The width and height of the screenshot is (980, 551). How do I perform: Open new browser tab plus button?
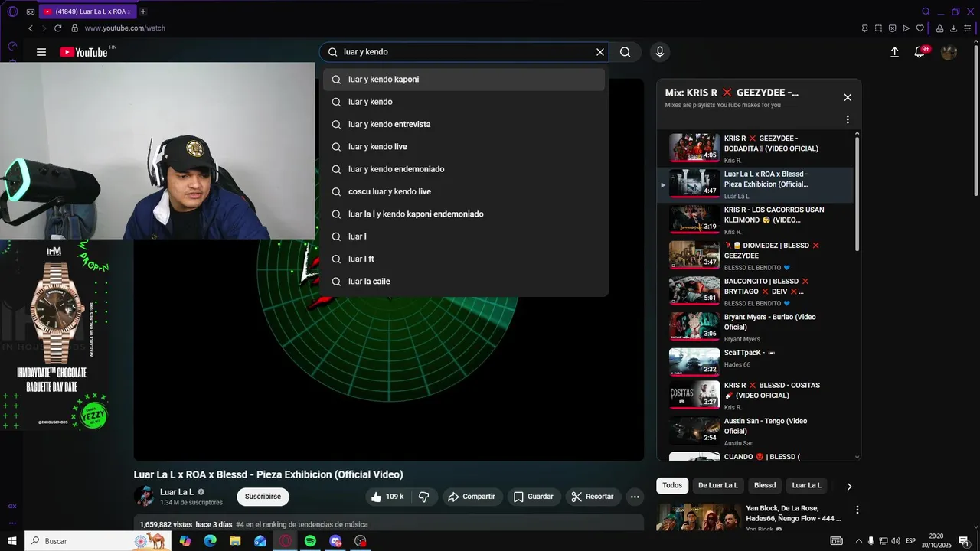(143, 11)
